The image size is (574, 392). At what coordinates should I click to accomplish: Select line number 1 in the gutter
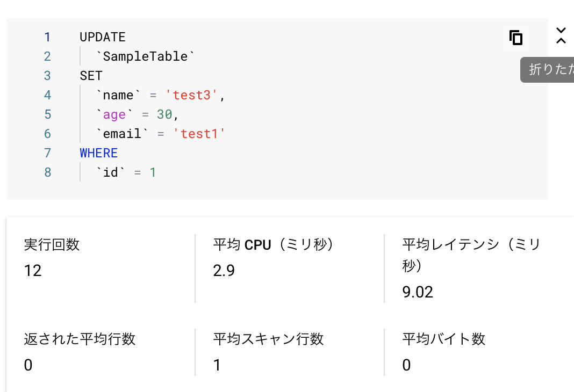pos(47,37)
